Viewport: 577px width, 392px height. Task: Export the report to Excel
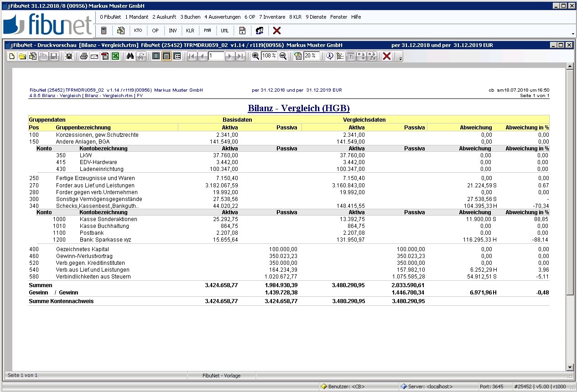[115, 56]
